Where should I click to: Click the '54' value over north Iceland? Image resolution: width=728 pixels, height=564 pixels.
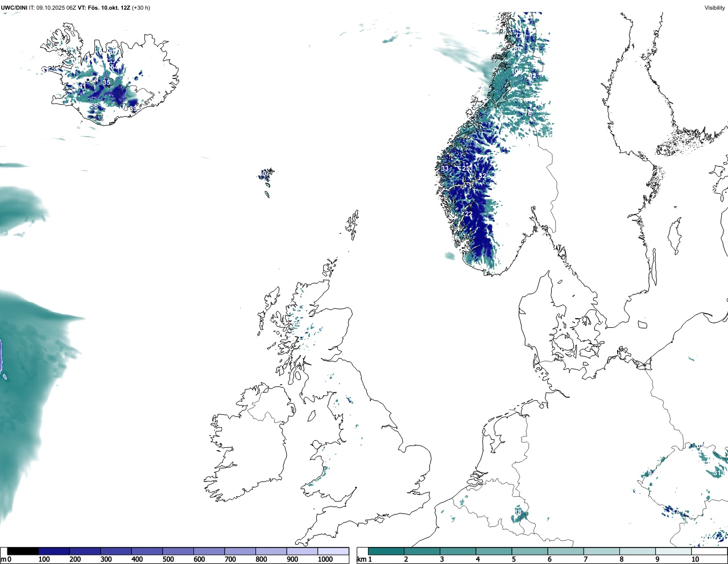pos(115,67)
